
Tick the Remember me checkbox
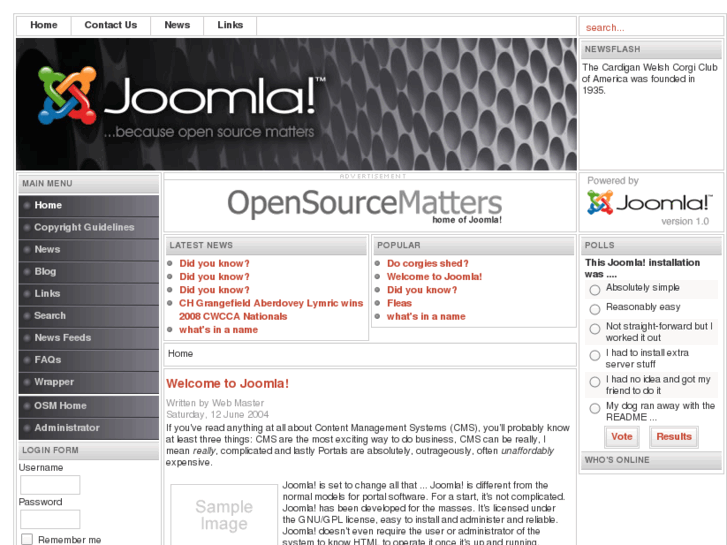tap(27, 539)
